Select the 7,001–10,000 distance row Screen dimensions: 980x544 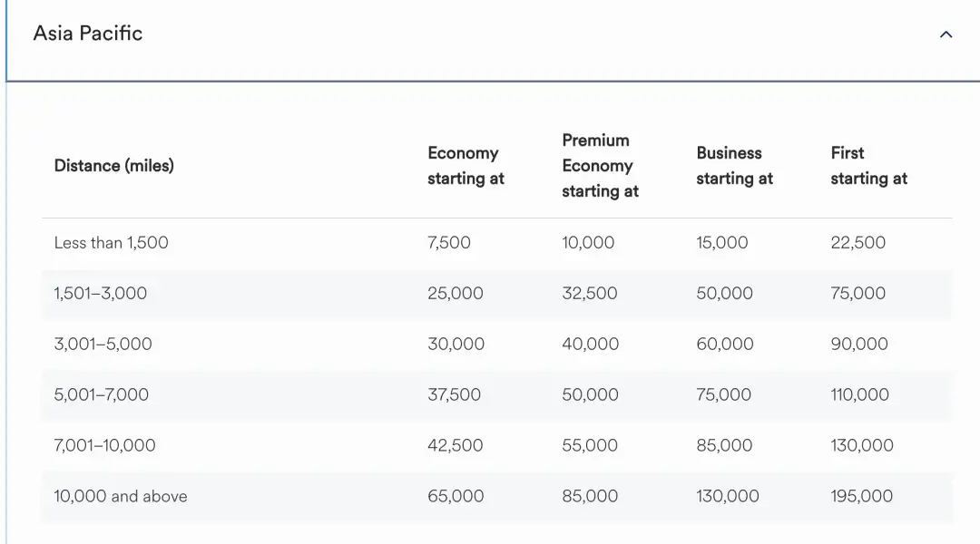[x=497, y=445]
